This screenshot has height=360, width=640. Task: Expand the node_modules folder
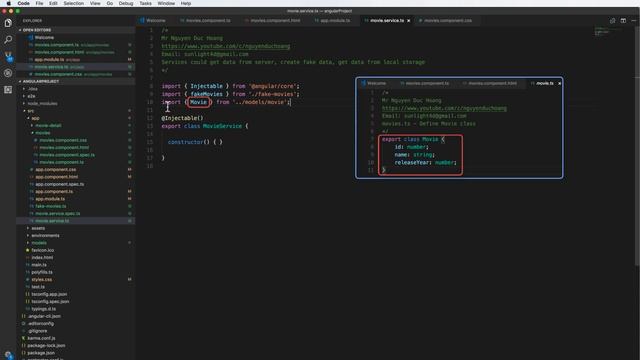tap(42, 104)
